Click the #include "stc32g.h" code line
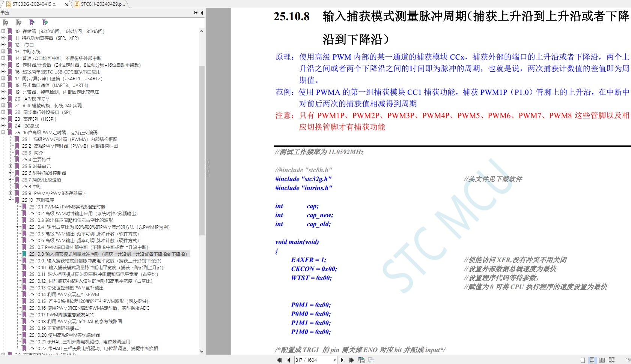 click(x=303, y=179)
